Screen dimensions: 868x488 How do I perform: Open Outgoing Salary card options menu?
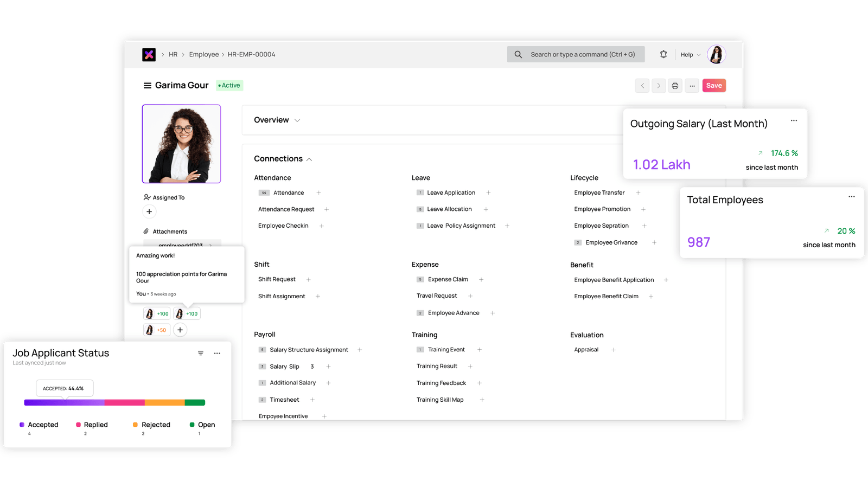pos(794,121)
